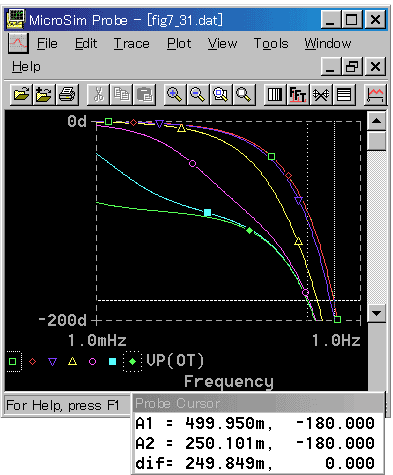The height and width of the screenshot is (475, 393).
Task: Close the MicroSim Probe main window
Action: (x=375, y=20)
